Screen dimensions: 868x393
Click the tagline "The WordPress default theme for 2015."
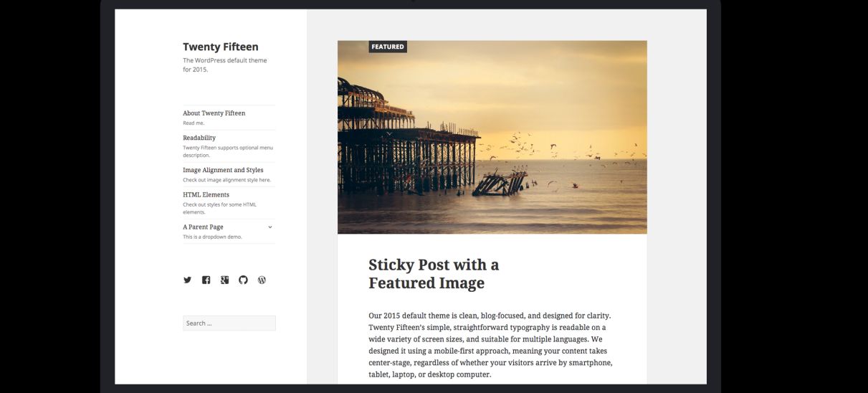225,65
